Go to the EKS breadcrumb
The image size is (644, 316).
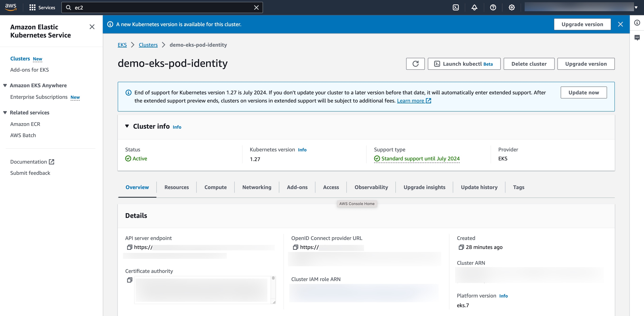pos(122,45)
